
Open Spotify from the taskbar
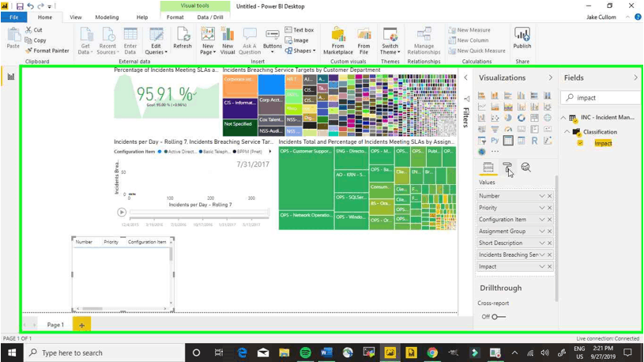(x=305, y=353)
